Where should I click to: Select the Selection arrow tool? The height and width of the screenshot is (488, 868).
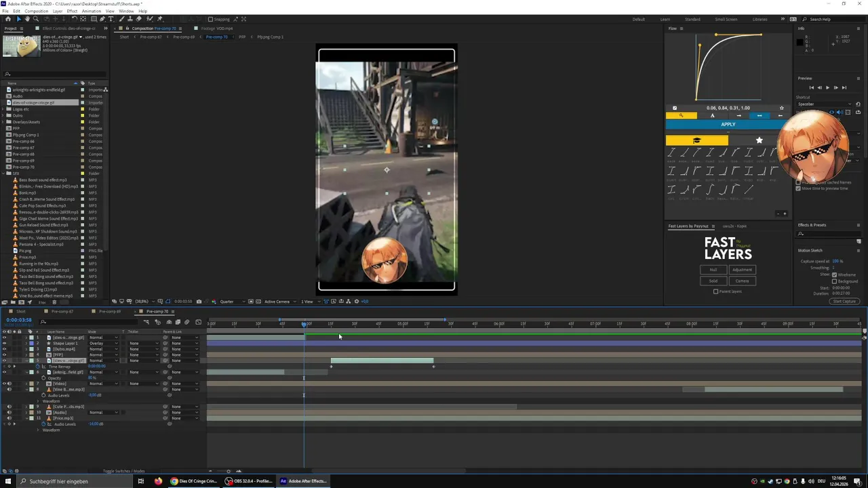(x=18, y=19)
